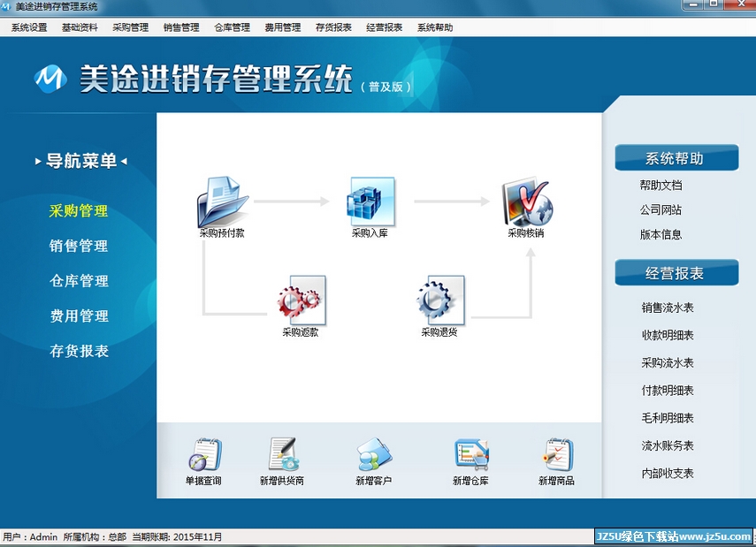The image size is (756, 547).
Task: Open the 系统设置 menu
Action: pyautogui.click(x=29, y=27)
